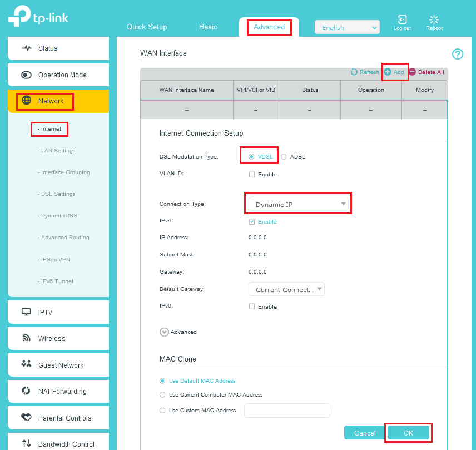The width and height of the screenshot is (476, 450).
Task: Click the Status pulse icon
Action: pyautogui.click(x=27, y=48)
